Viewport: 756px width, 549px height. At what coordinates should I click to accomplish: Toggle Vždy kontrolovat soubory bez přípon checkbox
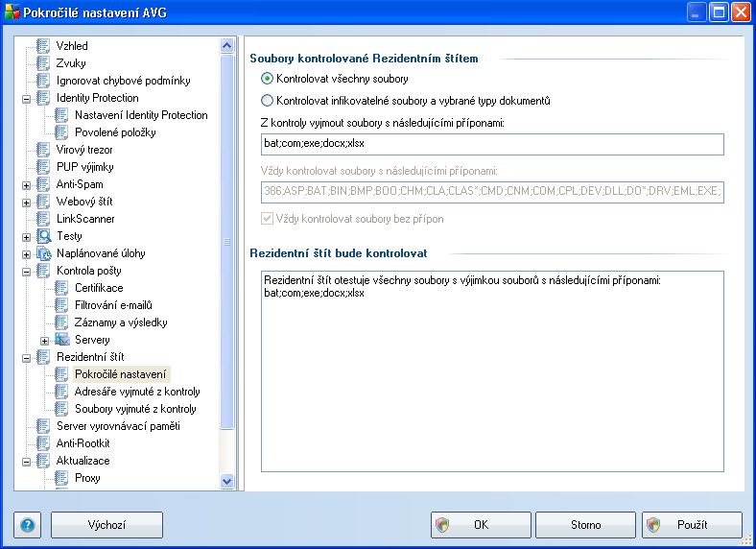(267, 219)
